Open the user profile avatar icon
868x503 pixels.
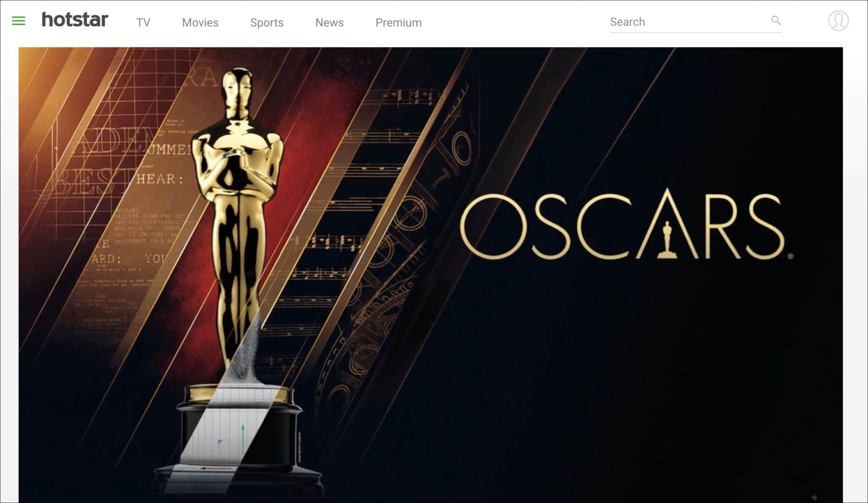coord(838,21)
